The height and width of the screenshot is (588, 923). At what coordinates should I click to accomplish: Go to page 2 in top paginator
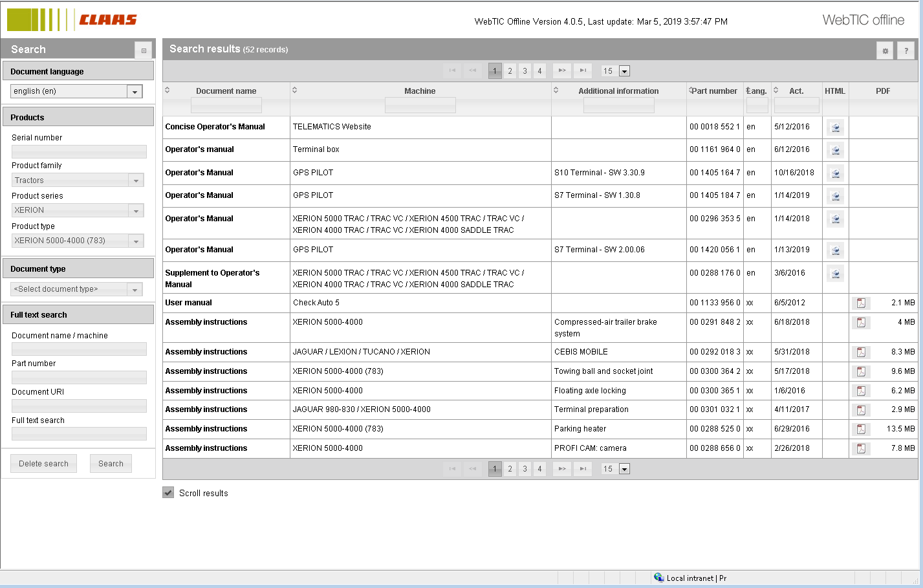pos(510,71)
